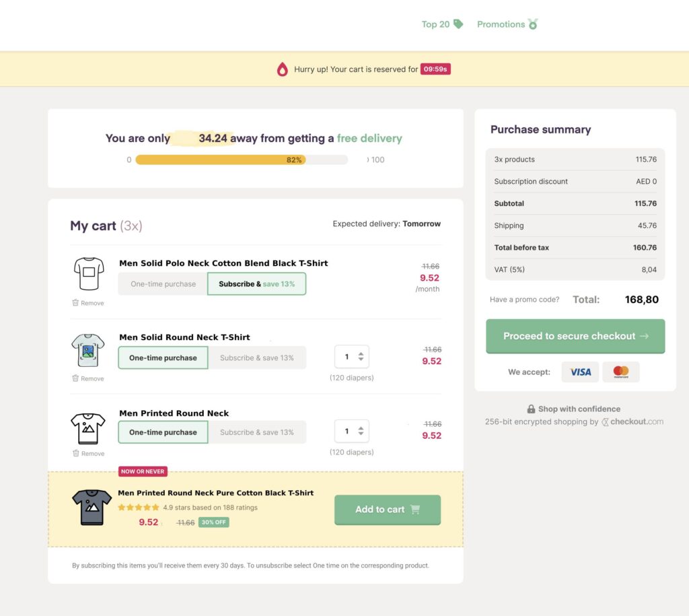
Task: Go to the Promotions page
Action: click(x=501, y=24)
